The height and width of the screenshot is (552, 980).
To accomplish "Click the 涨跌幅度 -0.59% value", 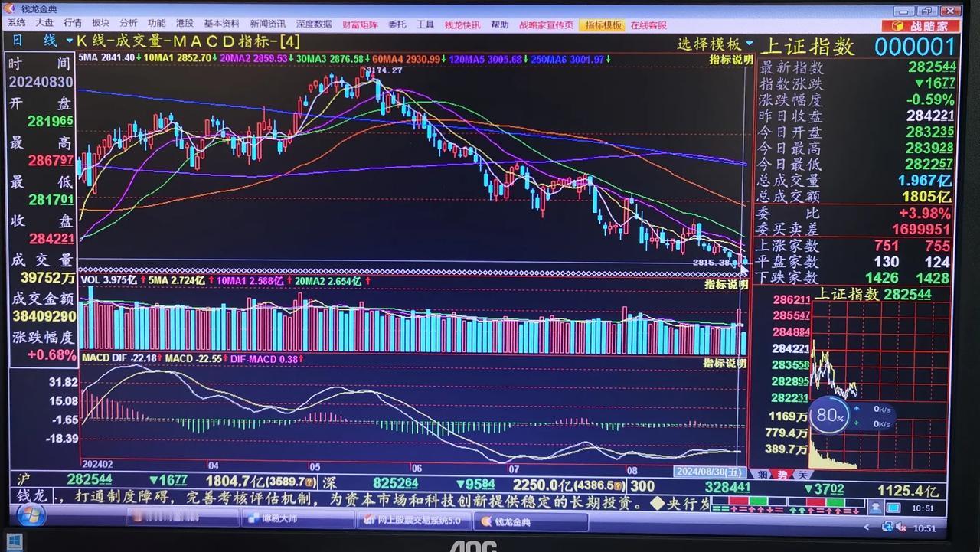I will [x=930, y=100].
